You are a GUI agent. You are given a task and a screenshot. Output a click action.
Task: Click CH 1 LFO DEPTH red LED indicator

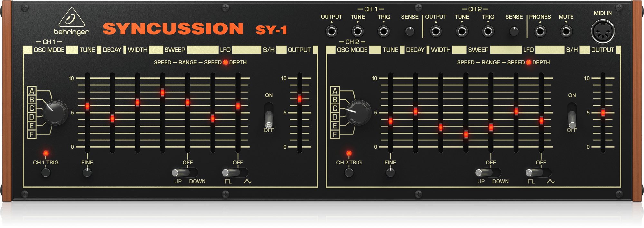tap(225, 62)
